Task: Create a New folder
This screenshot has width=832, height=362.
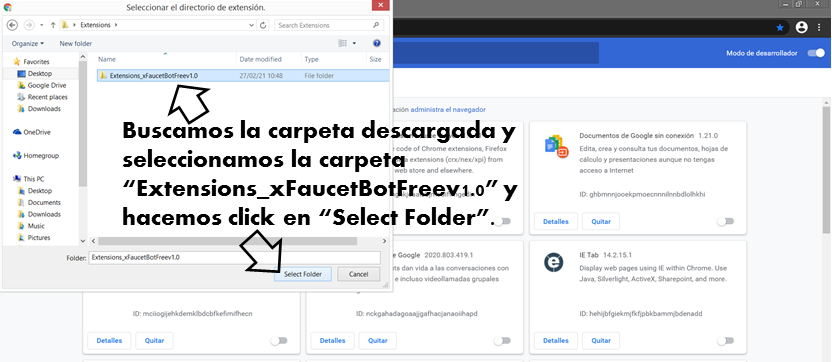Action: point(75,44)
